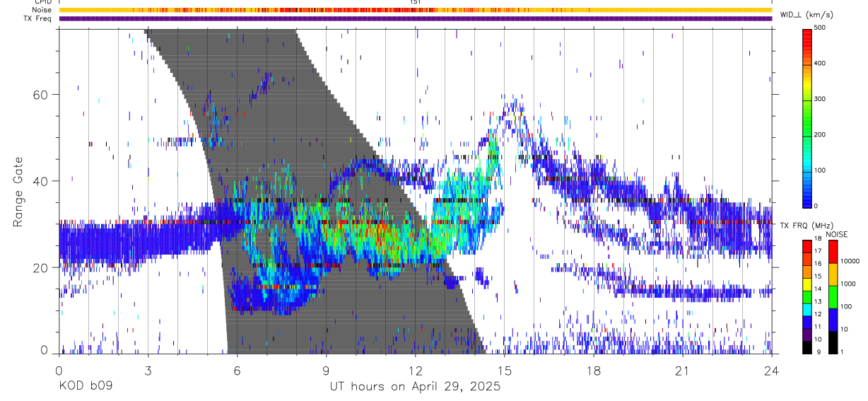This screenshot has width=868, height=401.
Task: Click the 300 tick on width colorbar
Action: point(821,99)
